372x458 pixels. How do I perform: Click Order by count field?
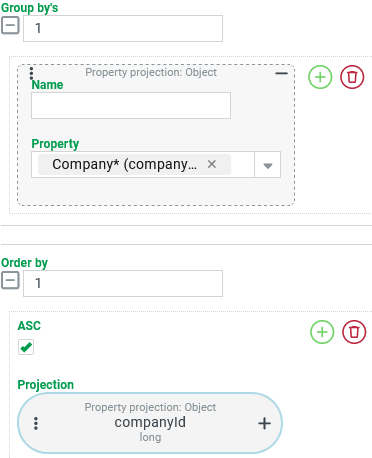pos(123,283)
